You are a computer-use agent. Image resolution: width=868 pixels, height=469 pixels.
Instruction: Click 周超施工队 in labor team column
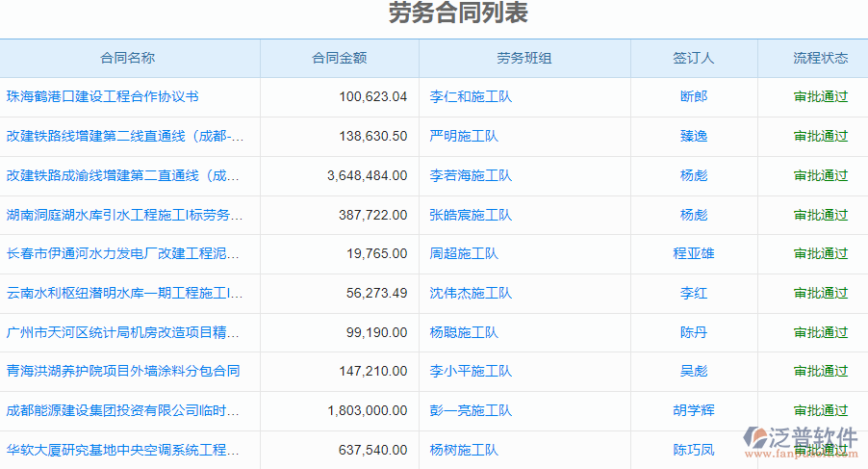(x=464, y=253)
